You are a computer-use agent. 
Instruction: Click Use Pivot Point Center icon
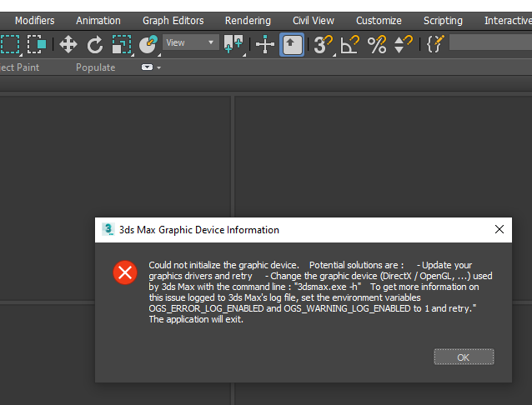(233, 44)
